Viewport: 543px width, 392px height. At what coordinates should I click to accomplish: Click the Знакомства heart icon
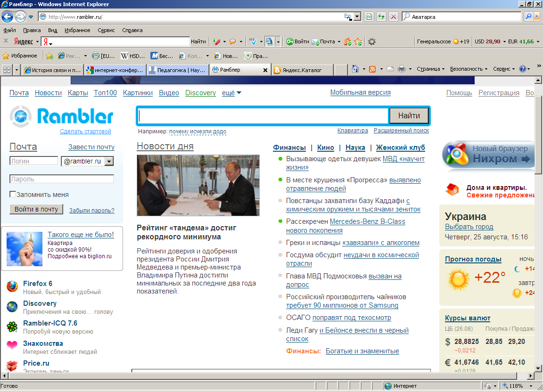pos(12,345)
